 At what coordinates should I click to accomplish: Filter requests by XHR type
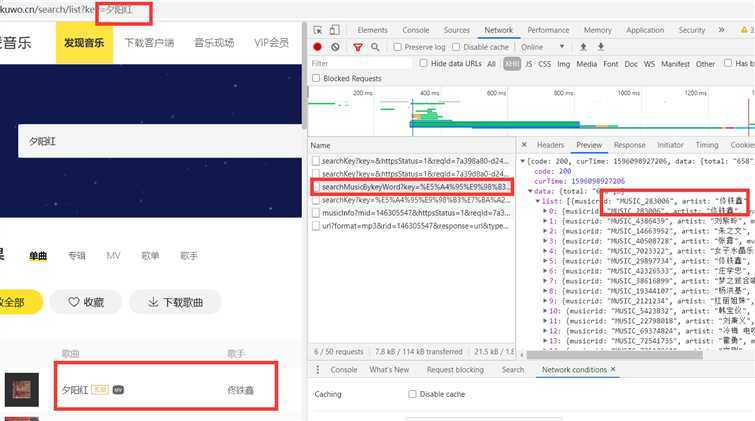512,64
